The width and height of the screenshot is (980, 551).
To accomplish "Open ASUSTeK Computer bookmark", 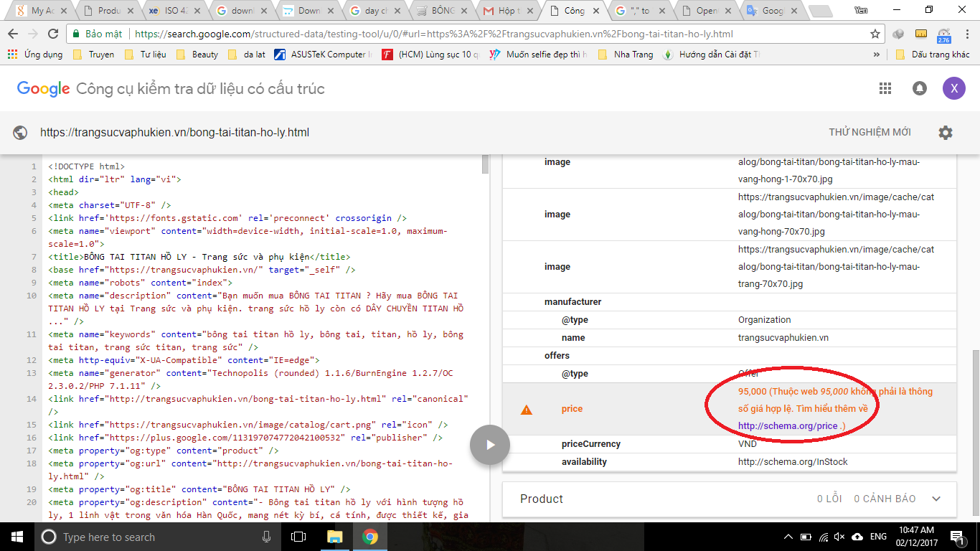I will (323, 55).
